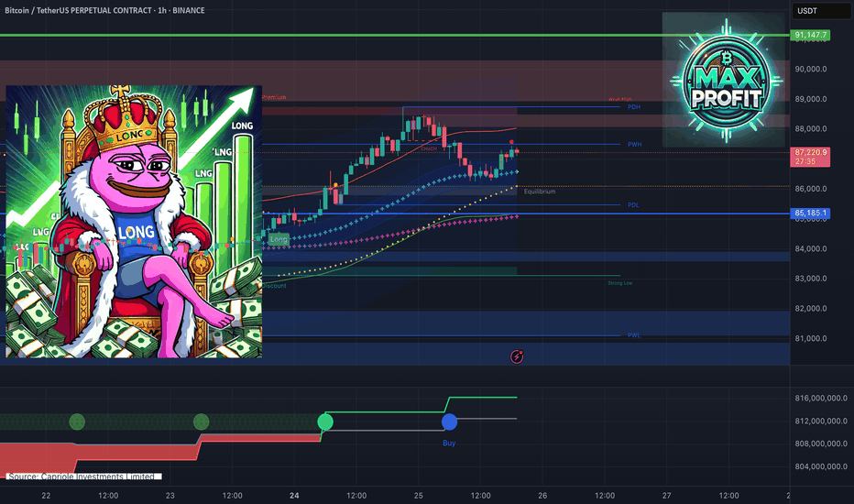The width and height of the screenshot is (854, 504).
Task: Click the 81,000.0 price axis value
Action: (811, 338)
